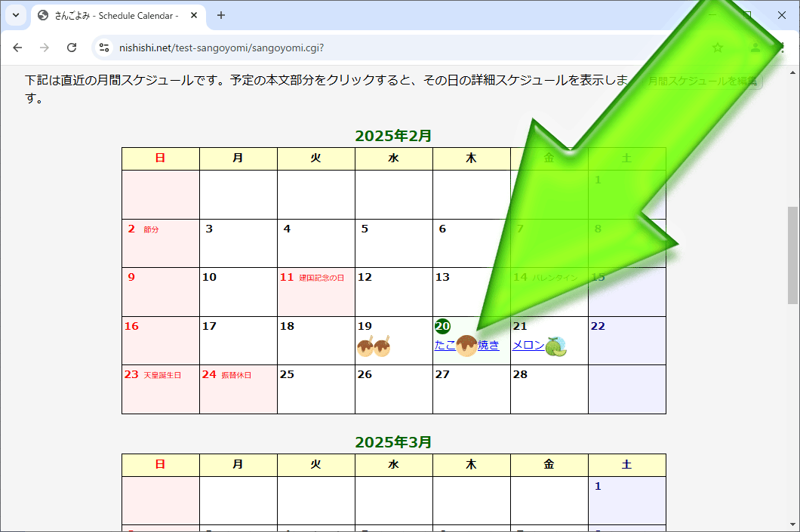
Task: Close the さんごよみ Schedule Calendar tab
Action: tap(194, 15)
